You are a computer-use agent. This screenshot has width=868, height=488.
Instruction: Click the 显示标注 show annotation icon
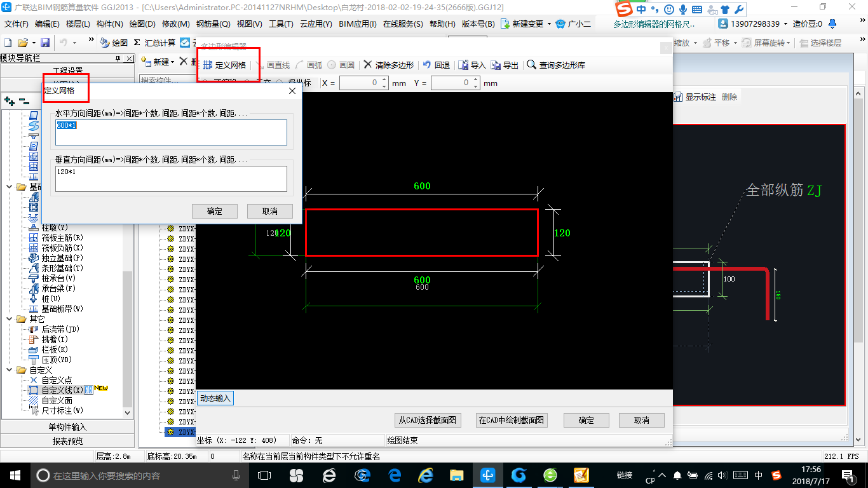pos(678,97)
